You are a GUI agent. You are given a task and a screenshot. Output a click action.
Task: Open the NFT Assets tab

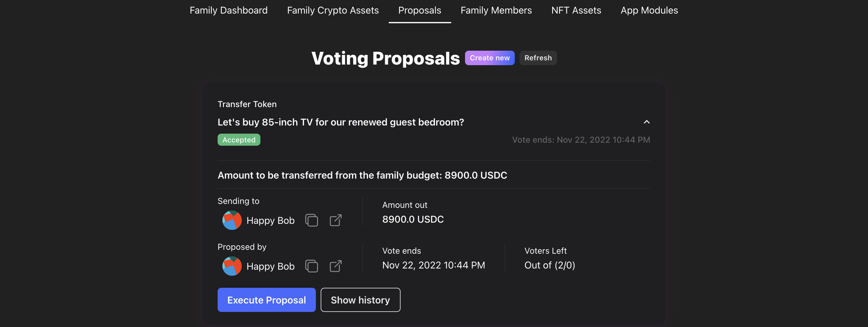click(576, 10)
